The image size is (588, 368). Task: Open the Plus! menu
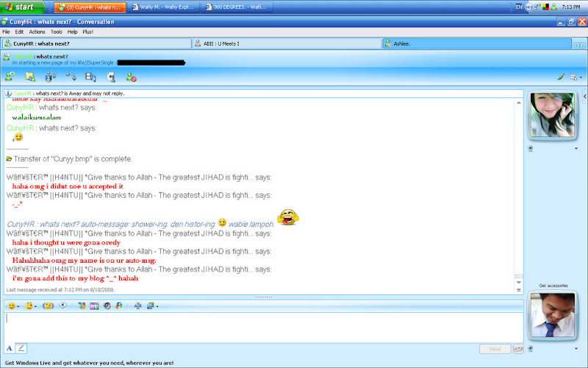pyautogui.click(x=87, y=32)
